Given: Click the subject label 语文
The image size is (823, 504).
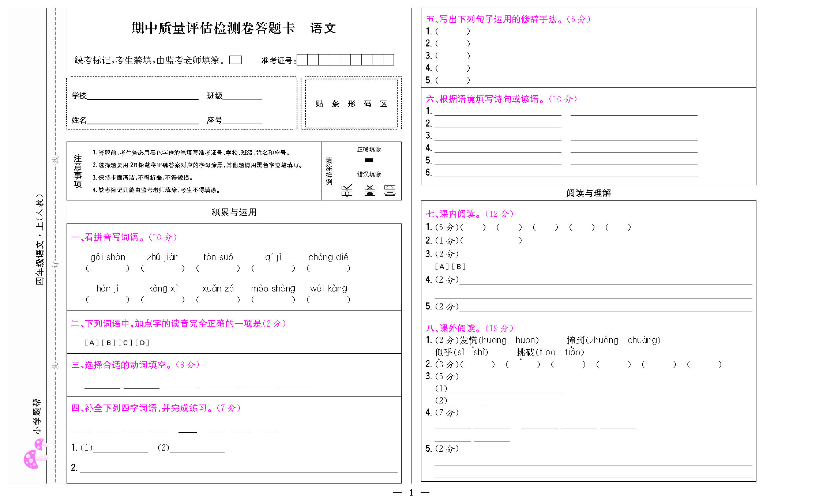Looking at the screenshot, I should click(x=323, y=28).
